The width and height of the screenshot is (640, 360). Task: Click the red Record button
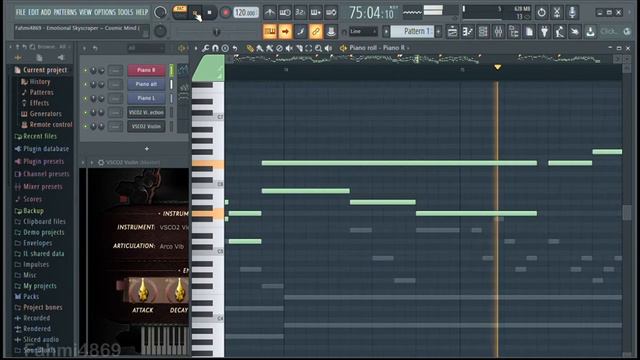point(225,13)
